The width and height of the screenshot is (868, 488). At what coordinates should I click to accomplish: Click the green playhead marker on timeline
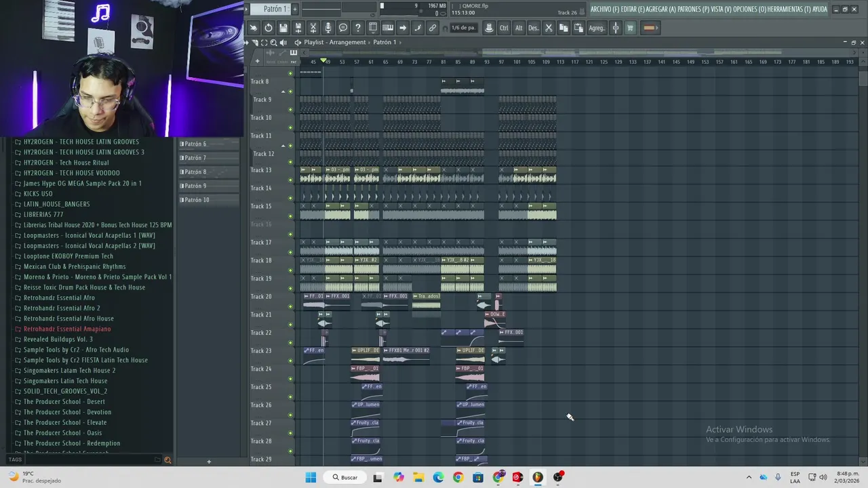[323, 62]
